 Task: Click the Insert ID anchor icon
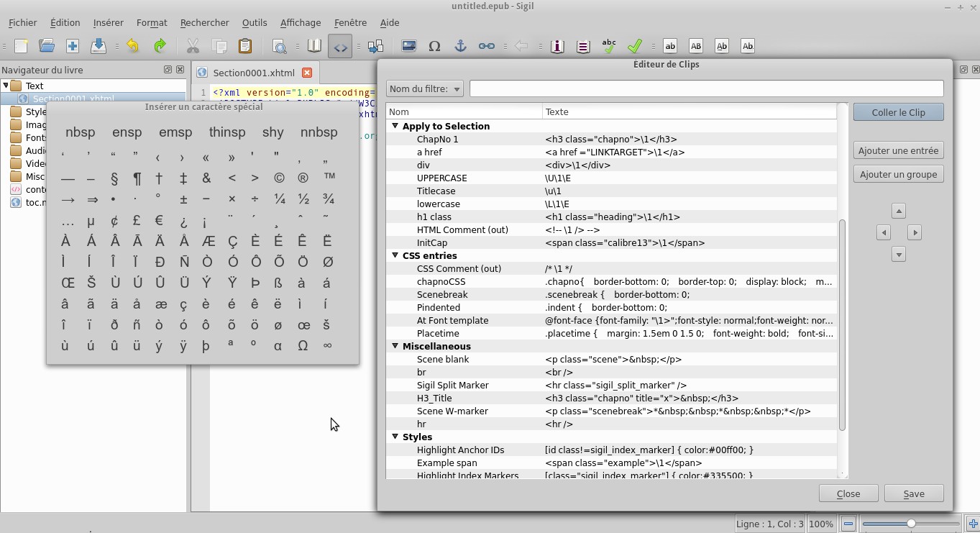tap(460, 46)
